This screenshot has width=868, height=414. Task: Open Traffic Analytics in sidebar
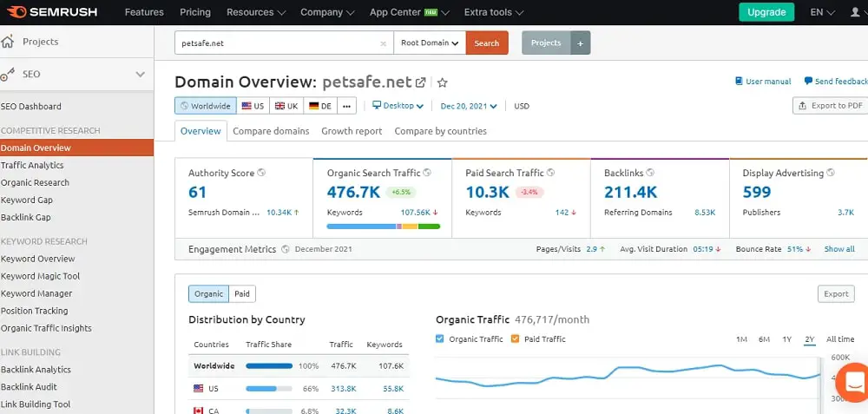click(x=32, y=165)
